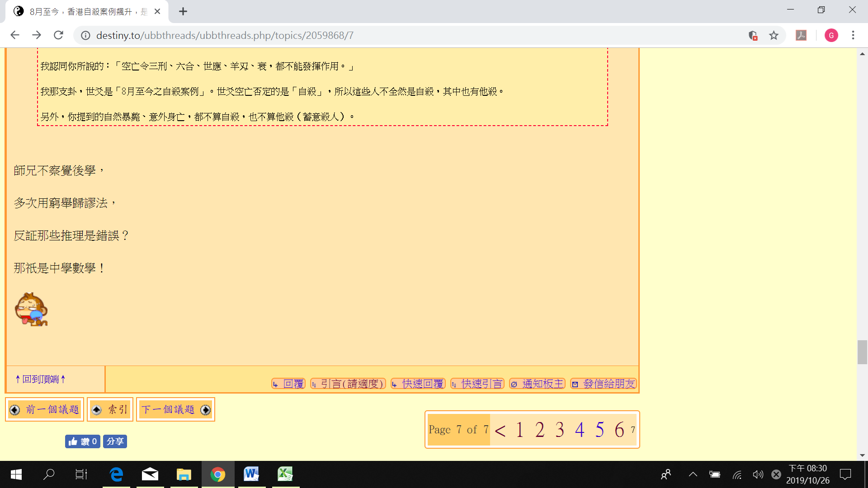This screenshot has width=868, height=488.
Task: Click the 分享 share button
Action: tap(115, 441)
